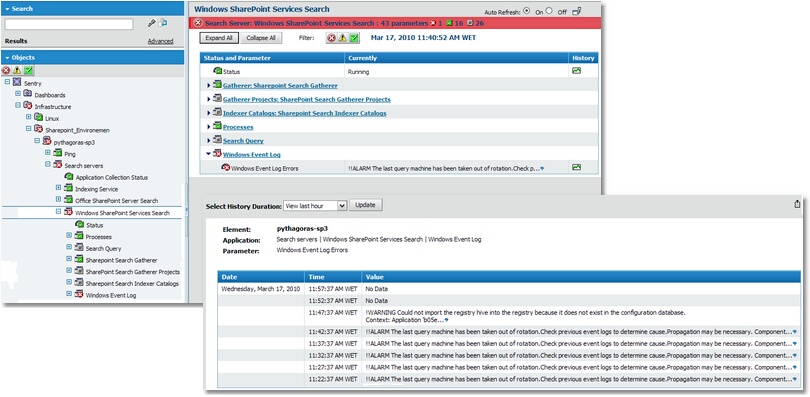Toggle the green OK filter under Objects

28,71
